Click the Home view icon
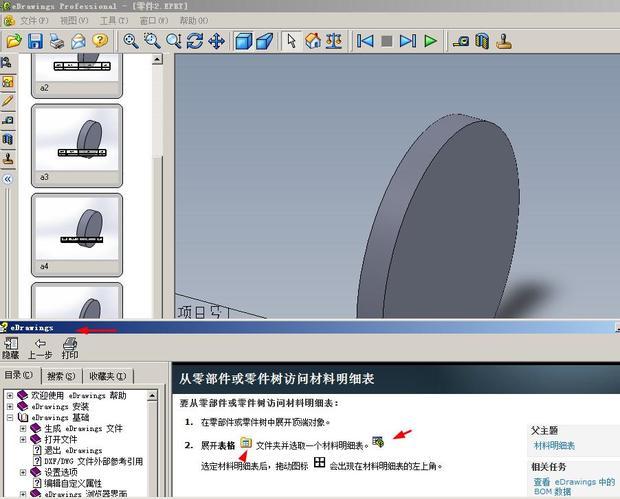 pos(313,41)
